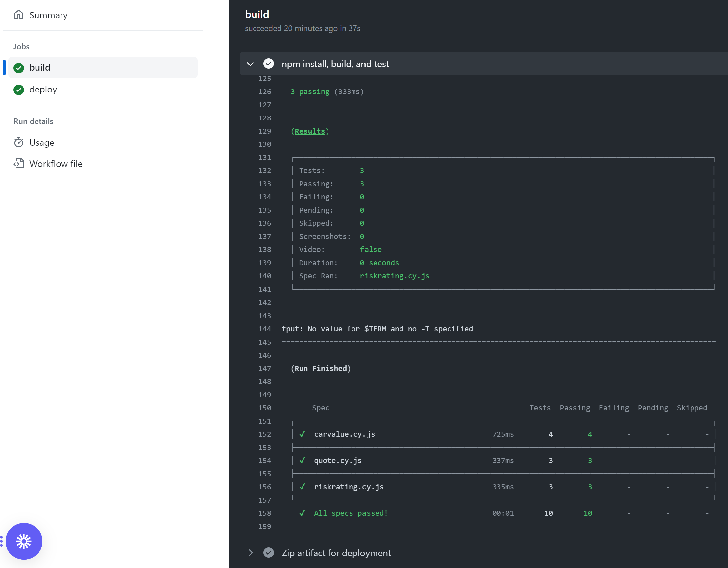Click the Summary home icon
728x568 pixels.
pos(19,15)
